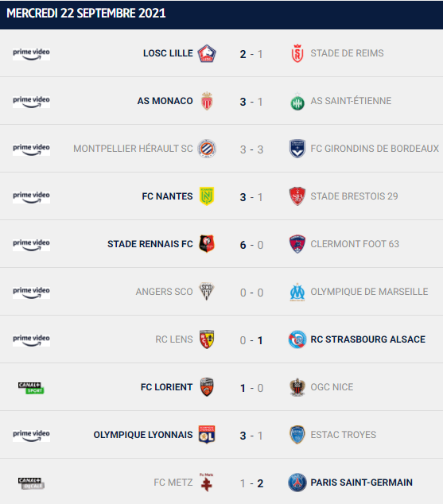Open the Stade Rennais FC crest
Viewport: 443px width, 504px height.
[x=207, y=243]
